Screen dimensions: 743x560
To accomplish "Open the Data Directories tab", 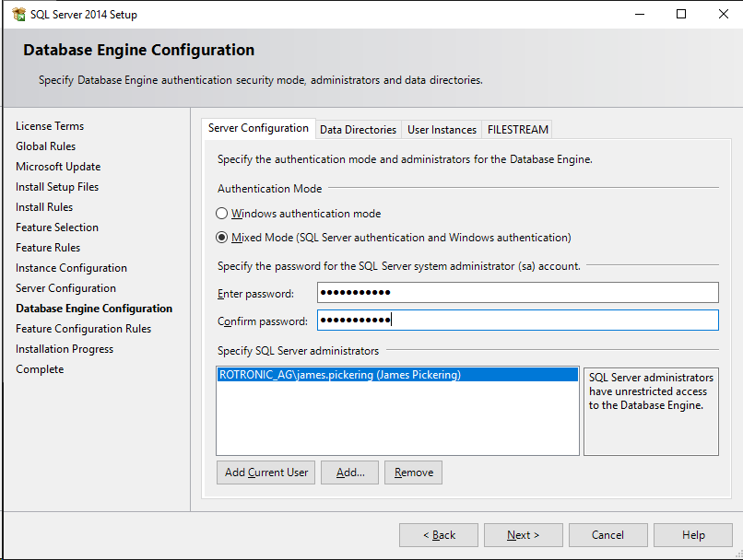I will click(359, 130).
